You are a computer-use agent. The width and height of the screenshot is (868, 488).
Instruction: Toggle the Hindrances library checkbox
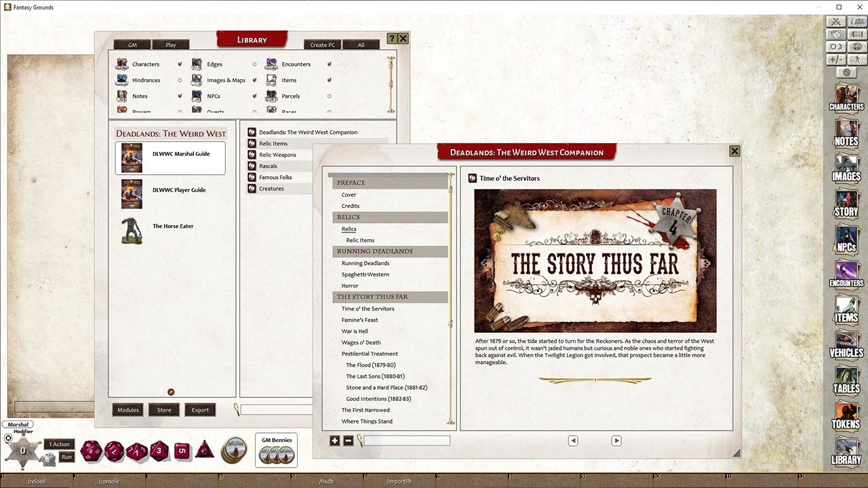[180, 80]
